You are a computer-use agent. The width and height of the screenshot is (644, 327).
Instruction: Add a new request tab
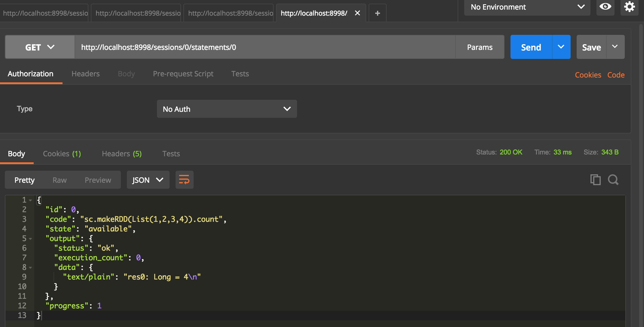[378, 13]
